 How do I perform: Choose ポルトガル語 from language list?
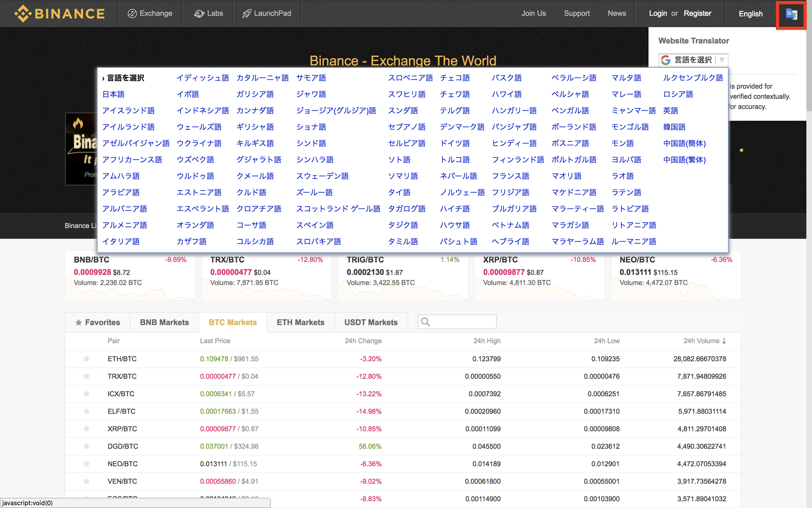[574, 160]
